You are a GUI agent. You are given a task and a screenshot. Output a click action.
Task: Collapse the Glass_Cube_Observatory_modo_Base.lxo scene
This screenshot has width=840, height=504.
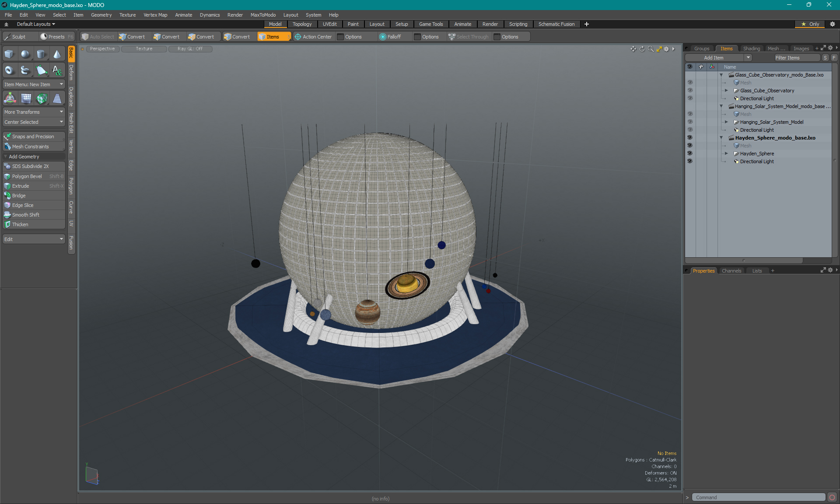tap(721, 75)
